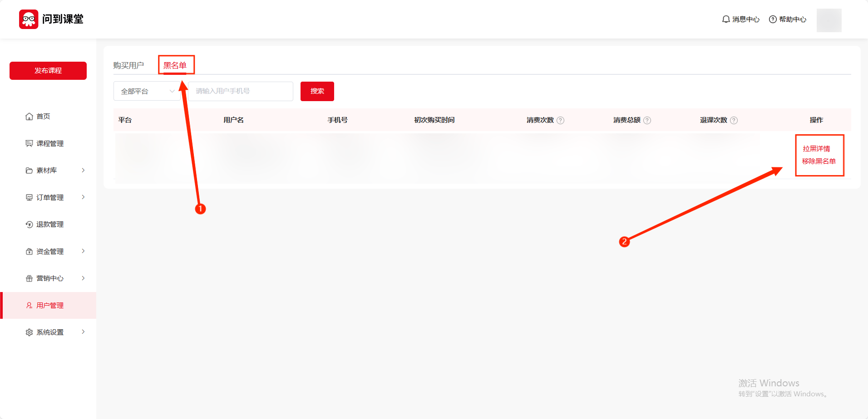Open 消息中心 text link
This screenshot has height=419, width=868.
tap(746, 19)
